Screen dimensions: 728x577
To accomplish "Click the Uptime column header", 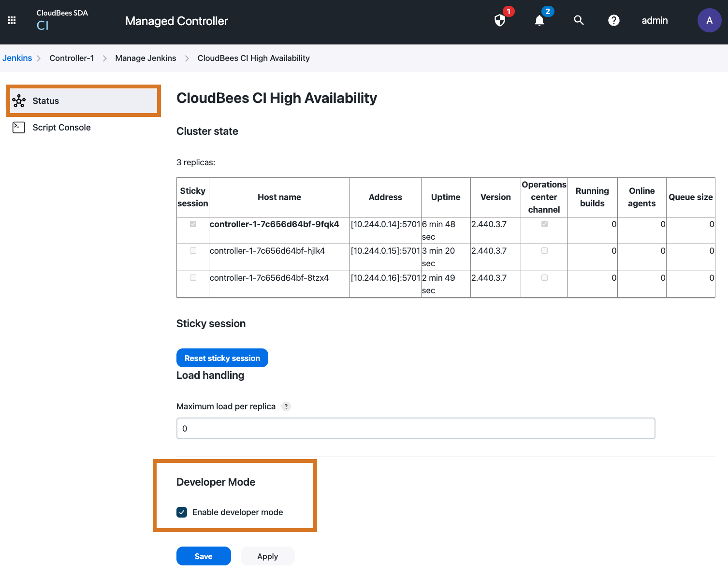I will pos(446,197).
